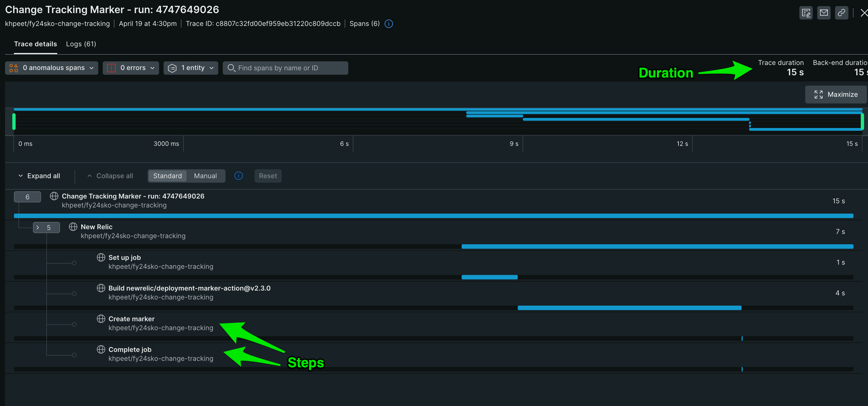Select the Standard span view mode

[x=167, y=176]
